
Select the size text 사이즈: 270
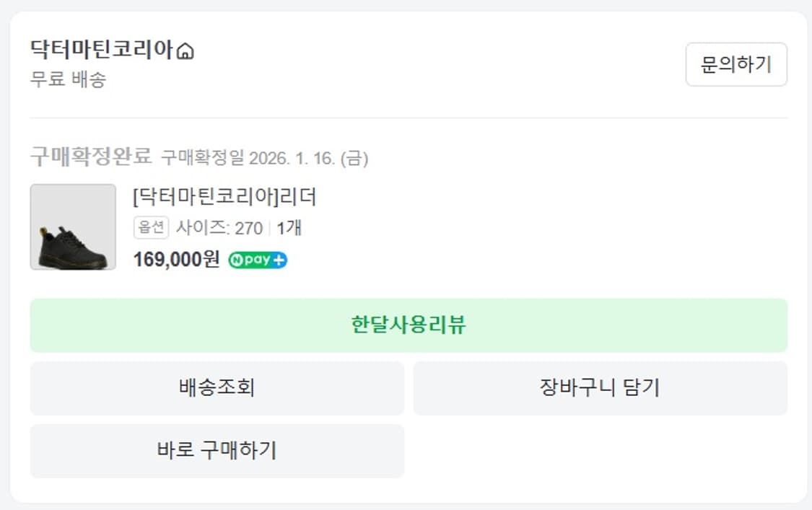(213, 227)
